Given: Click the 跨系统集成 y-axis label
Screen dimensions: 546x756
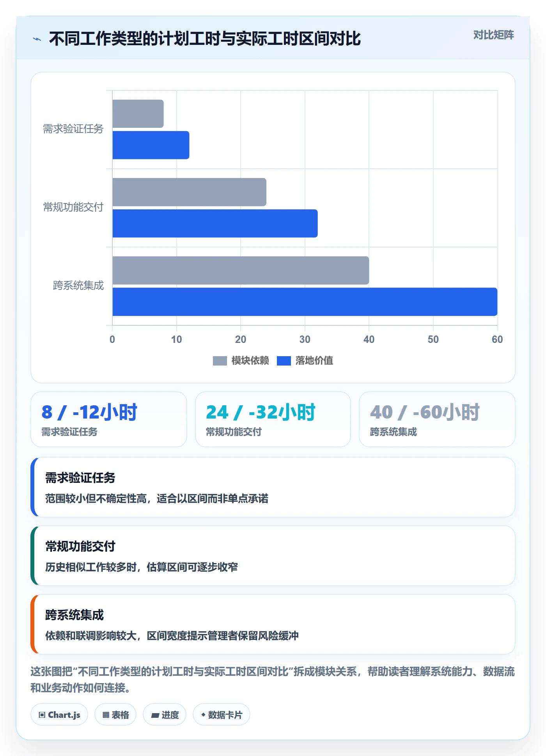Looking at the screenshot, I should point(78,286).
